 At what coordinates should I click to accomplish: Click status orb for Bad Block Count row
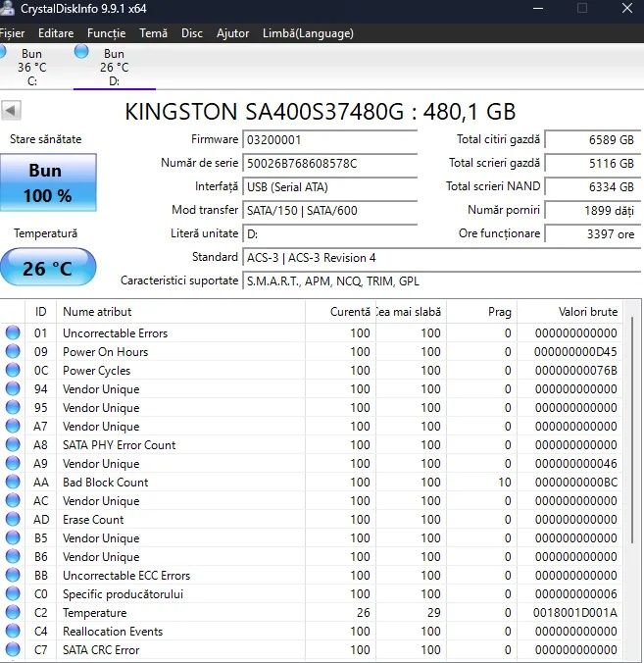(13, 482)
